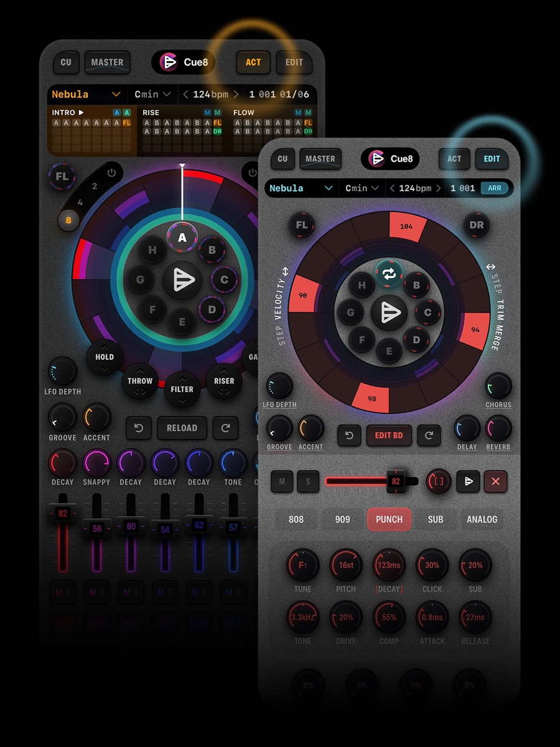Click MASTER button in back window
The height and width of the screenshot is (747, 560).
tap(107, 62)
